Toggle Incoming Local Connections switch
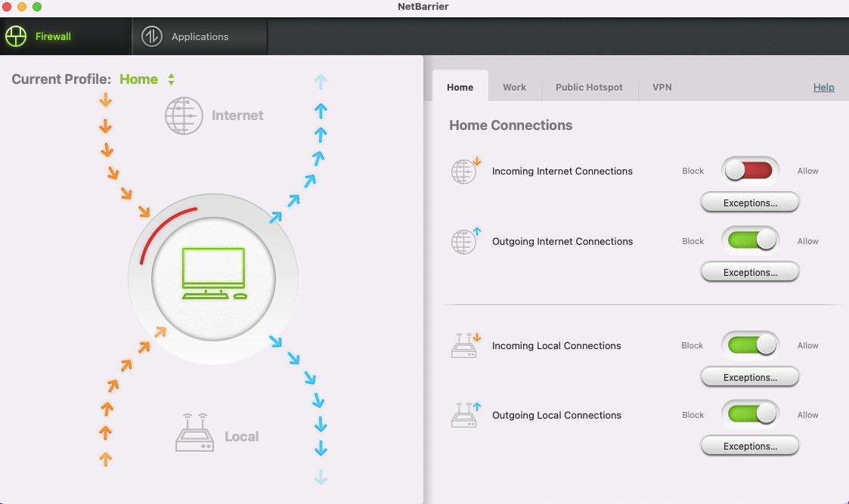This screenshot has height=504, width=849. pos(750,345)
